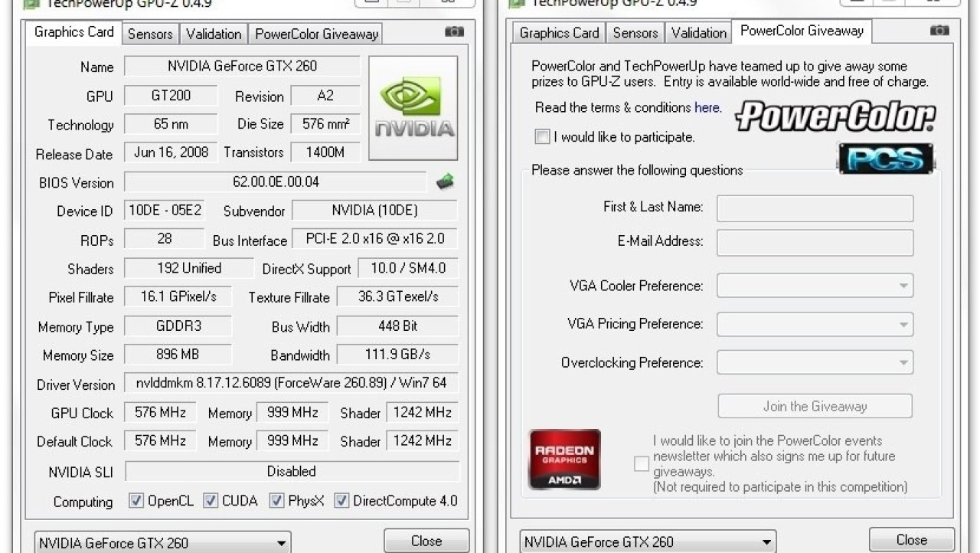Toggle the OpenCL checkbox
The image size is (980, 553).
[x=136, y=501]
